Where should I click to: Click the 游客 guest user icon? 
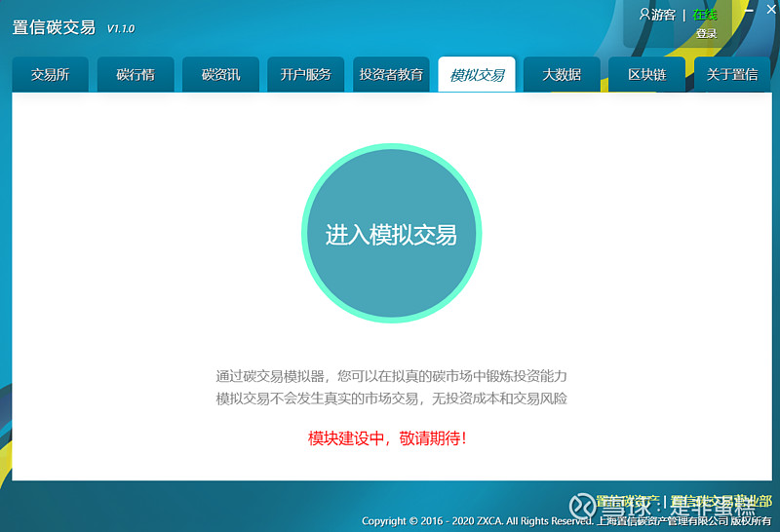644,14
